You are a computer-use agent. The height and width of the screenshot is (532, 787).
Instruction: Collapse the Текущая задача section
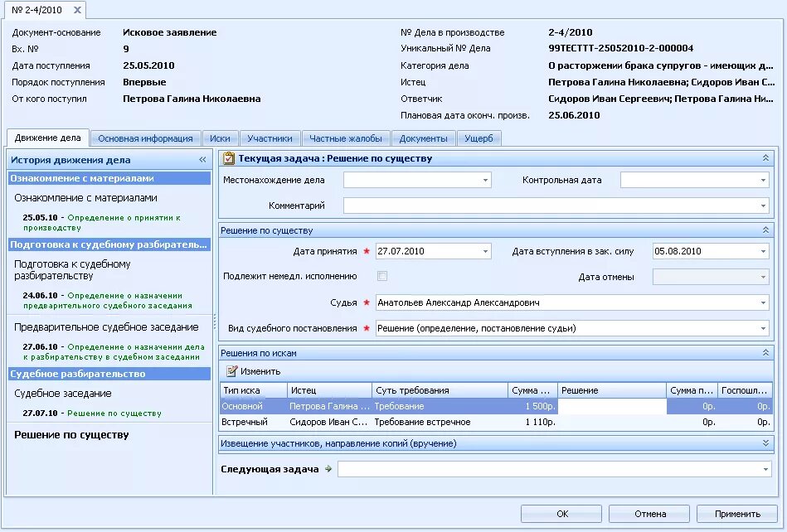point(765,158)
